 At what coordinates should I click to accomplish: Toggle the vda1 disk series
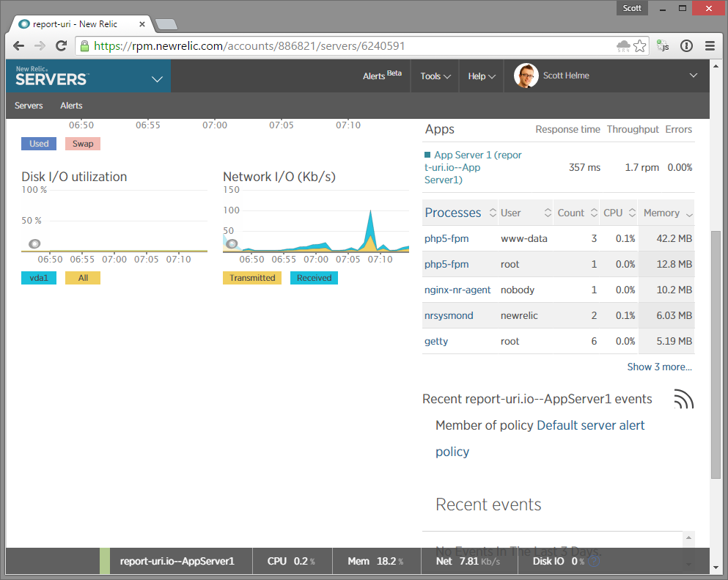point(38,277)
